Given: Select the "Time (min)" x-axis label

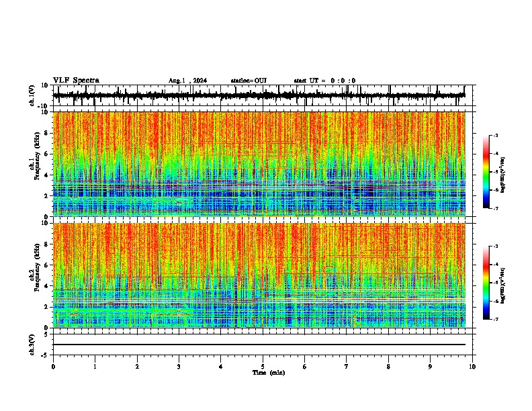Looking at the screenshot, I should [x=269, y=373].
